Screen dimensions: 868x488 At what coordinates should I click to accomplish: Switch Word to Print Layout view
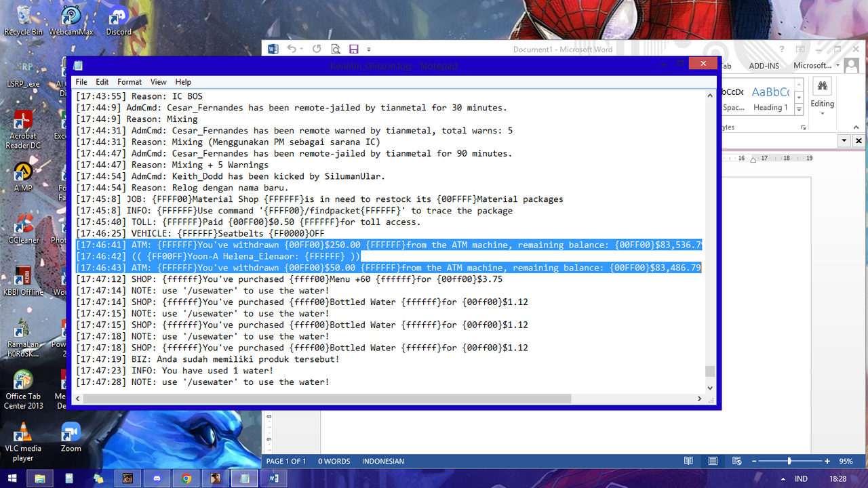pyautogui.click(x=713, y=461)
